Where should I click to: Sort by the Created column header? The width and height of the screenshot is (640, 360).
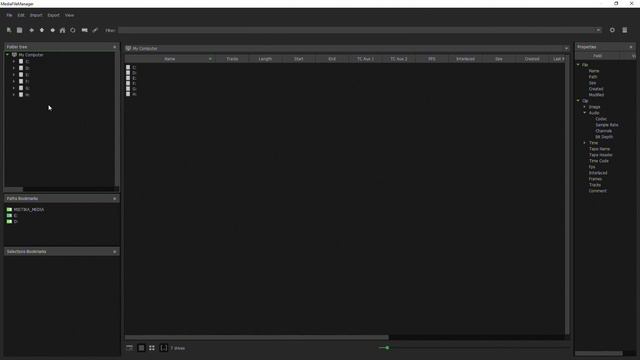532,59
